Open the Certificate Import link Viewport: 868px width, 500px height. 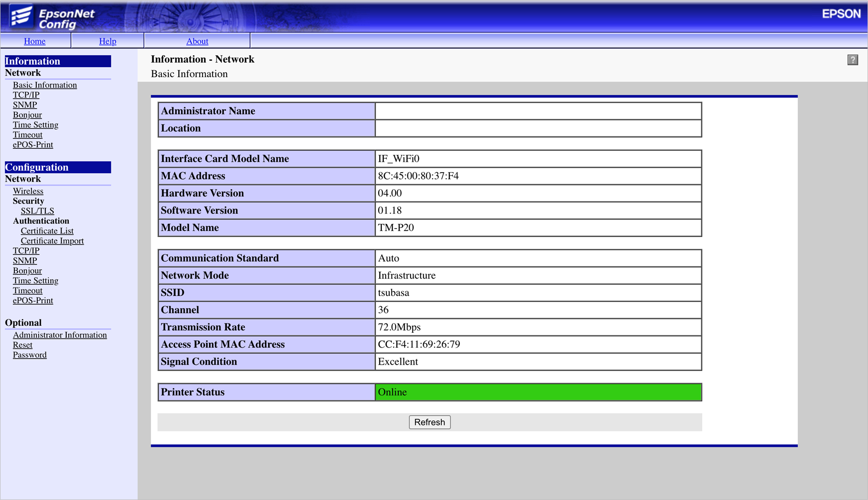[52, 241]
